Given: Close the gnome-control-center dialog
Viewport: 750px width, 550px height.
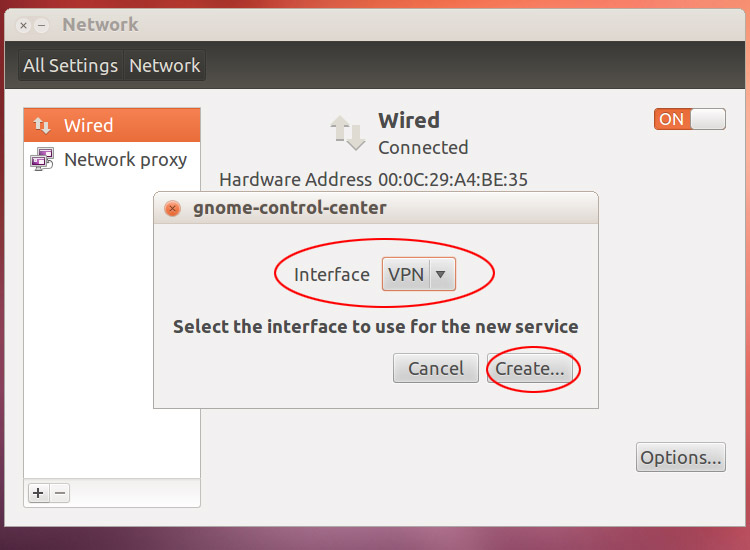Looking at the screenshot, I should pyautogui.click(x=172, y=208).
